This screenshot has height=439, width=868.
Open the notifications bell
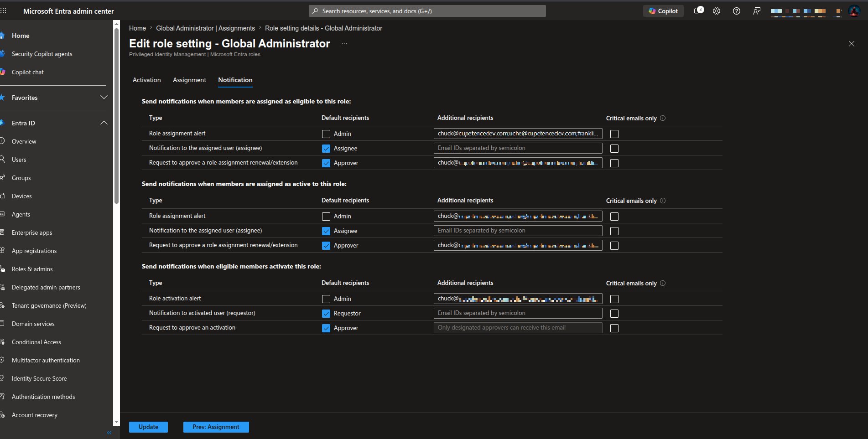coord(697,11)
